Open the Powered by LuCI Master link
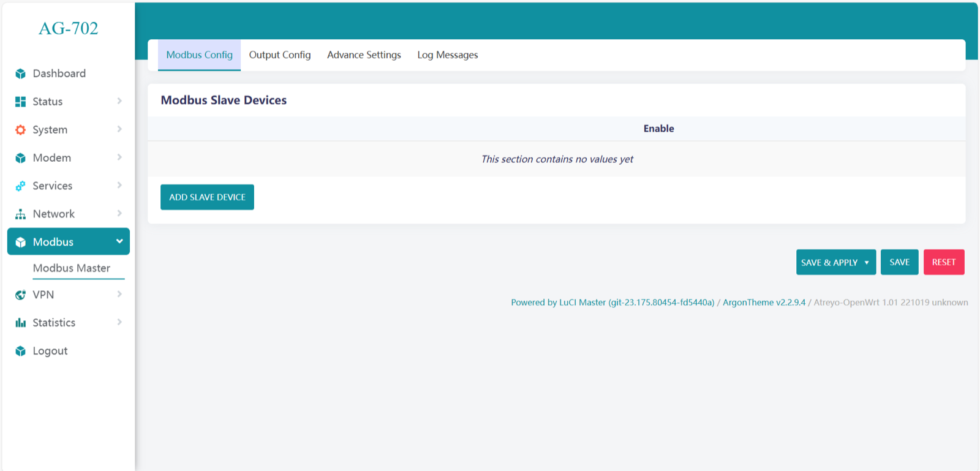 612,303
